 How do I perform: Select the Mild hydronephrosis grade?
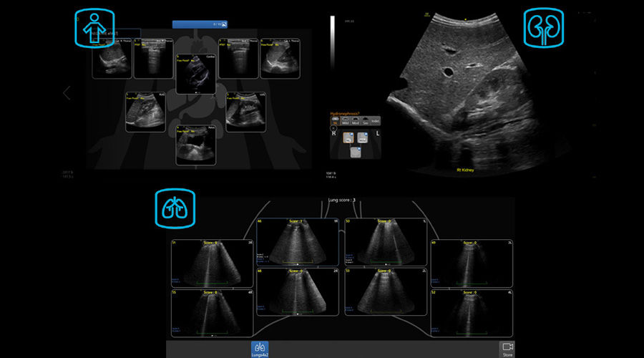point(345,121)
